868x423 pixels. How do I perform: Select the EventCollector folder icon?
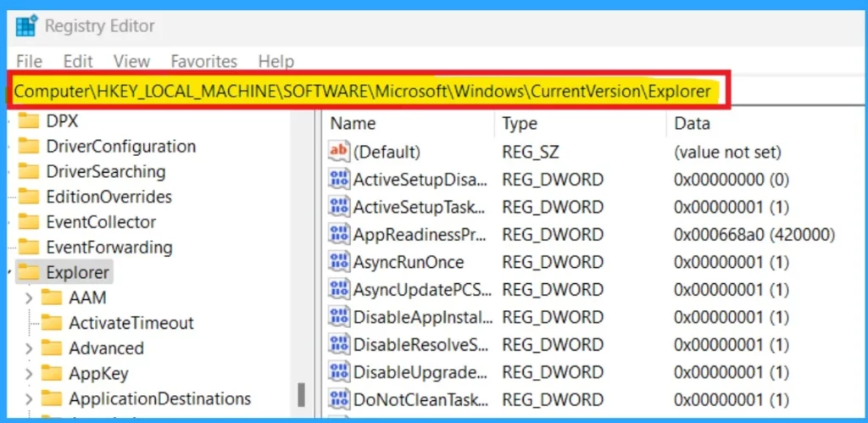[29, 222]
